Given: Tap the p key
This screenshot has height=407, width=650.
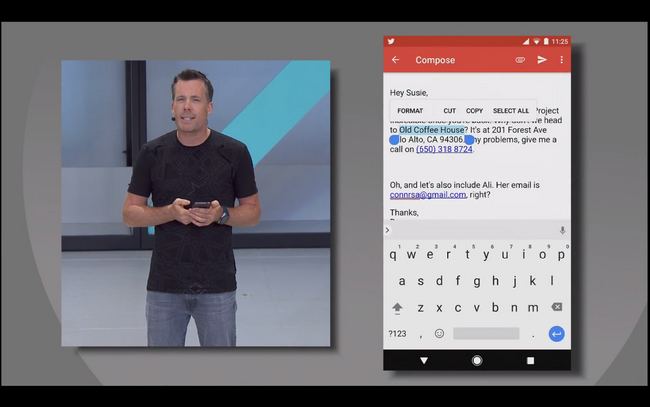Looking at the screenshot, I should pos(561,254).
